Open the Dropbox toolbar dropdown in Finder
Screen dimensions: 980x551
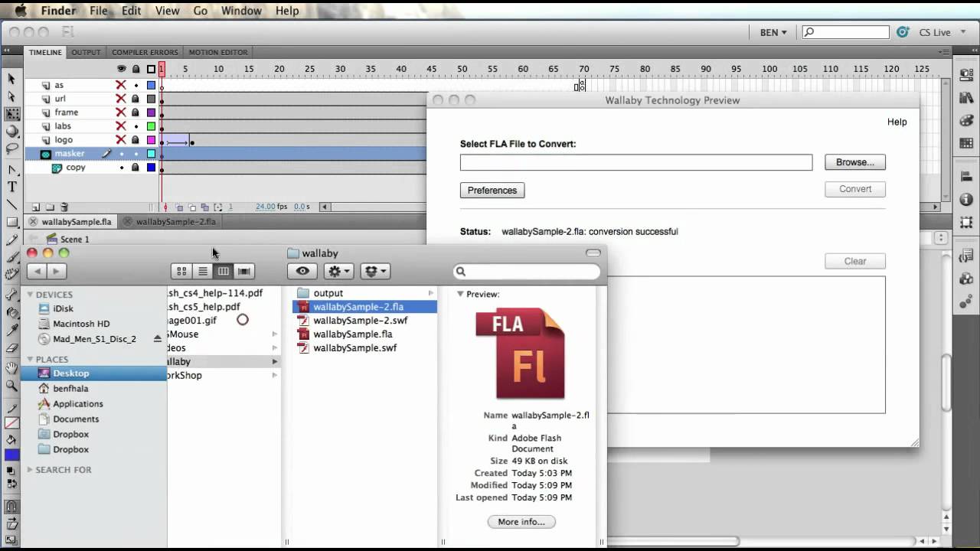coord(375,271)
